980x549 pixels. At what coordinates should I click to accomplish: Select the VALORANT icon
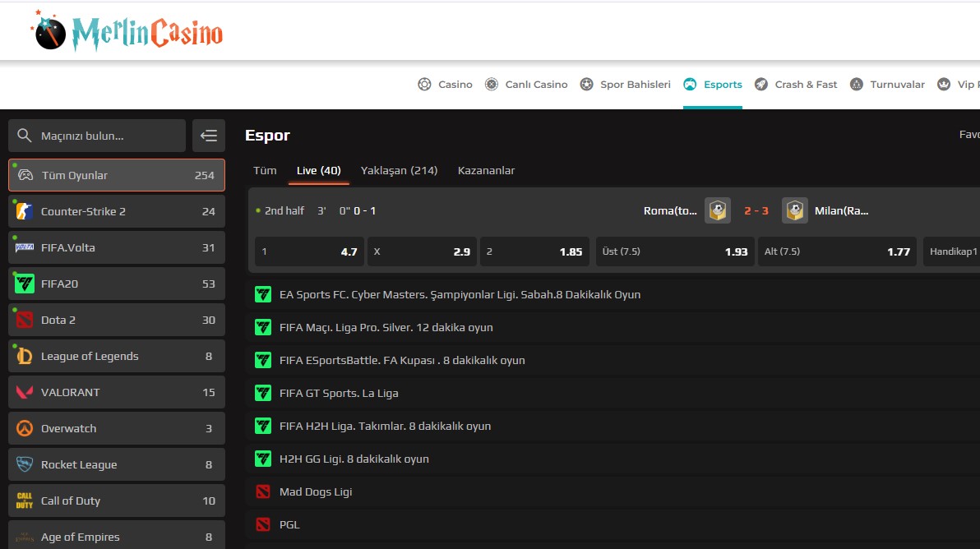click(25, 392)
